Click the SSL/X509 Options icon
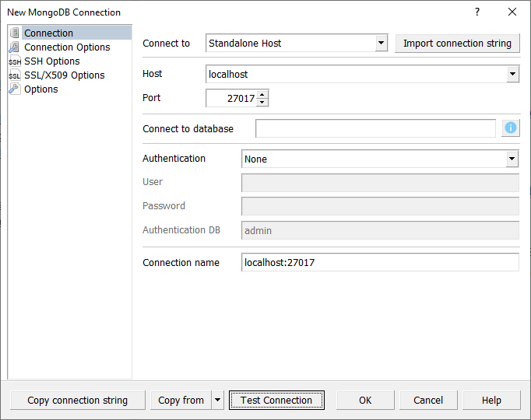The image size is (531, 420). pos(15,75)
